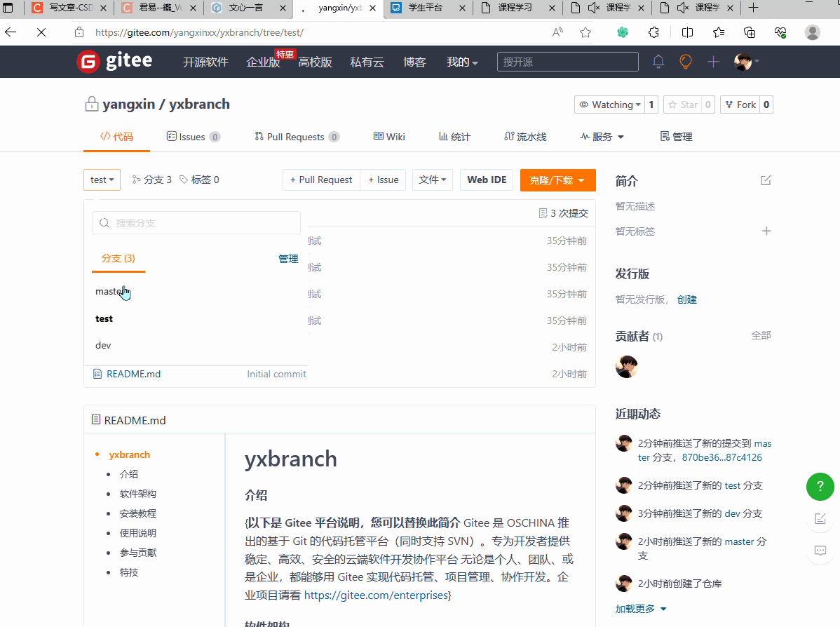Screen dimensions: 840x627
Task: Click the 分支 (3) tab
Action: 118,258
